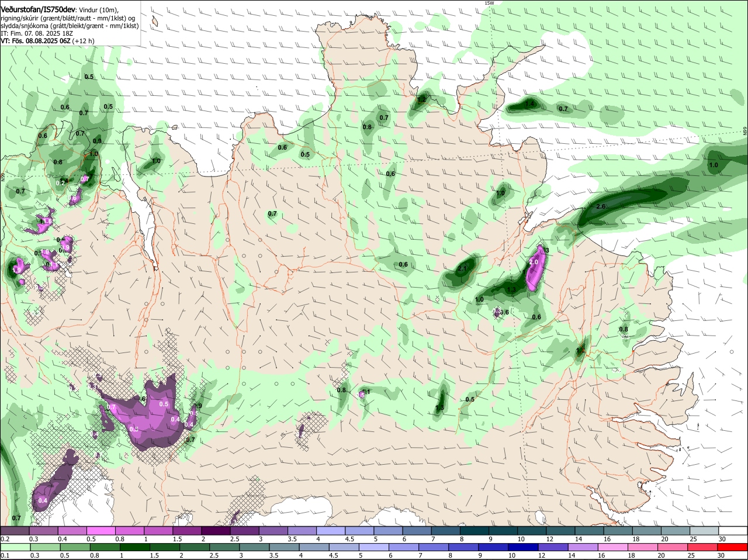
Task: Click the 2.6 precipitation value on the map
Action: coord(601,207)
